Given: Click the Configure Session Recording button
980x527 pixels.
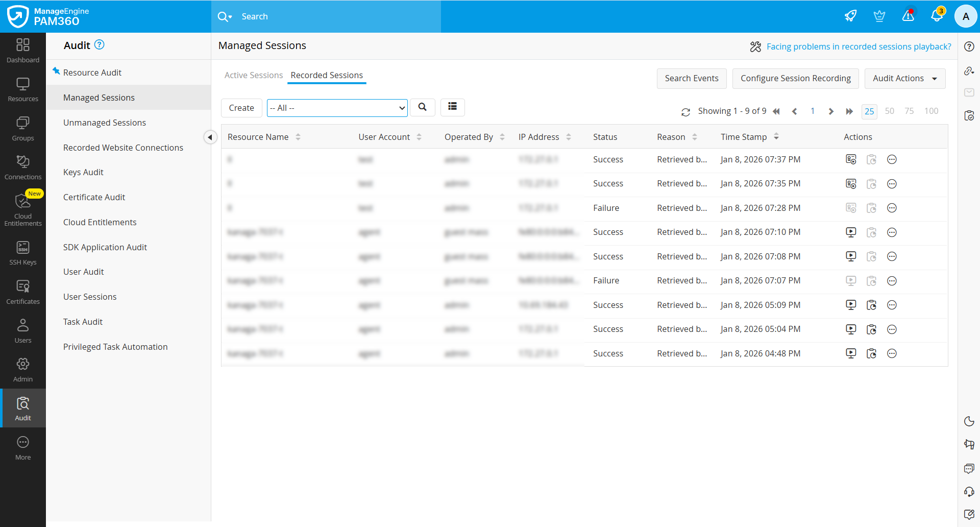Looking at the screenshot, I should tap(795, 79).
